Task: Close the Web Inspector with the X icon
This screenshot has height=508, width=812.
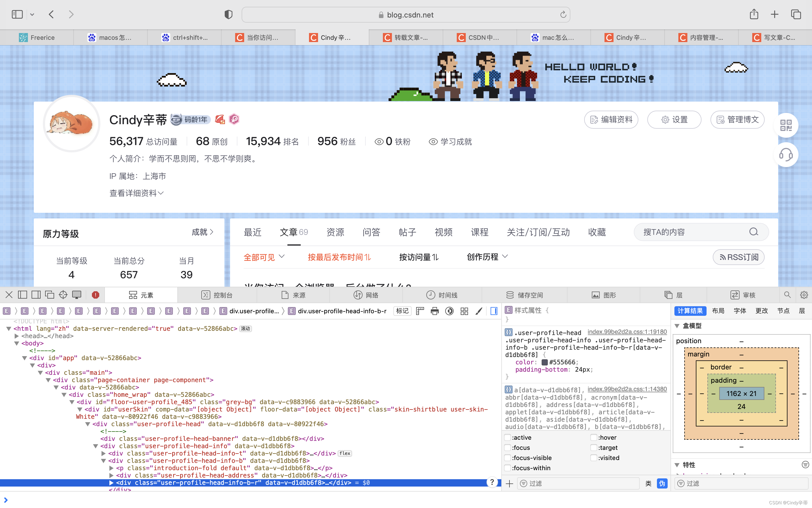Action: coord(9,295)
